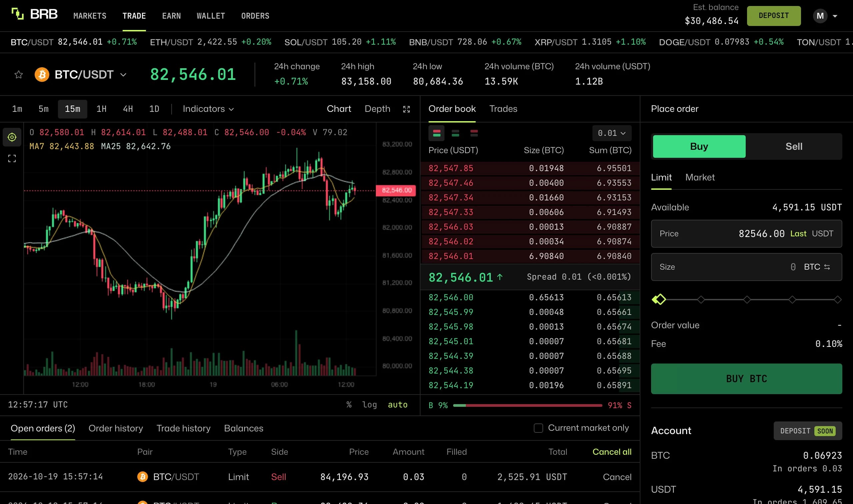
Task: Swap size unit with the BTC switch icon
Action: tap(827, 267)
